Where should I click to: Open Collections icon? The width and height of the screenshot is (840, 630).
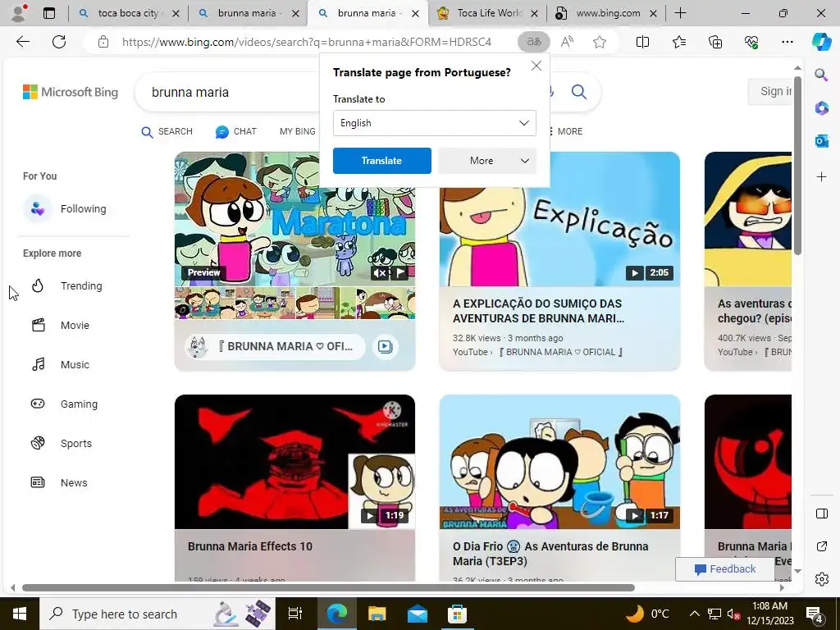715,42
